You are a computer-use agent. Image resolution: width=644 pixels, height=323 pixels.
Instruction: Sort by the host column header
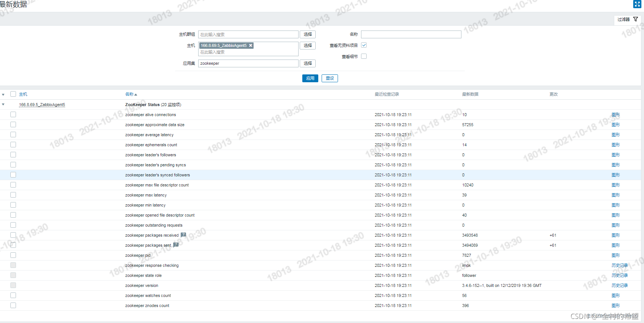point(23,94)
